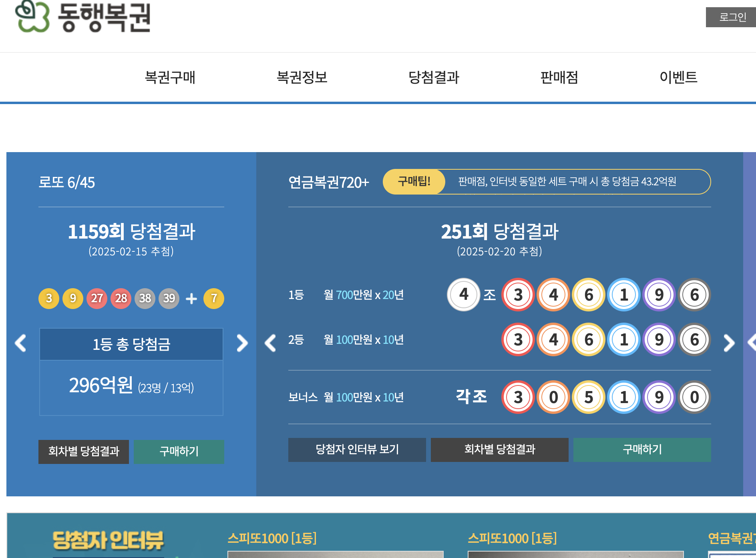
Task: Click the 연금복권720+ heading
Action: click(x=328, y=182)
